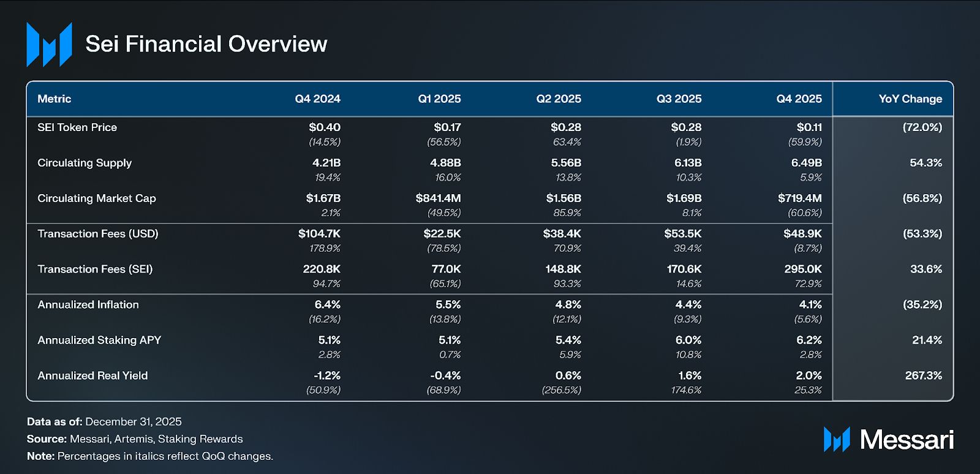Viewport: 980px width, 474px height.
Task: Click the Q1 2025 column header
Action: pos(439,99)
